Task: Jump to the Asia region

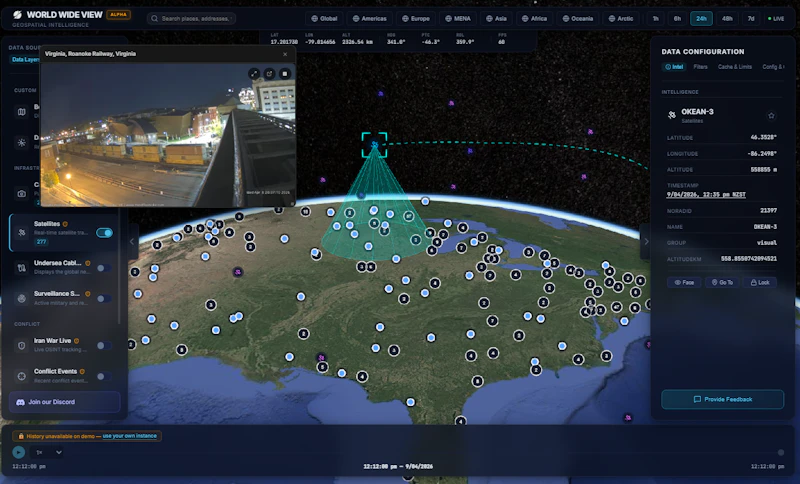Action: point(496,18)
